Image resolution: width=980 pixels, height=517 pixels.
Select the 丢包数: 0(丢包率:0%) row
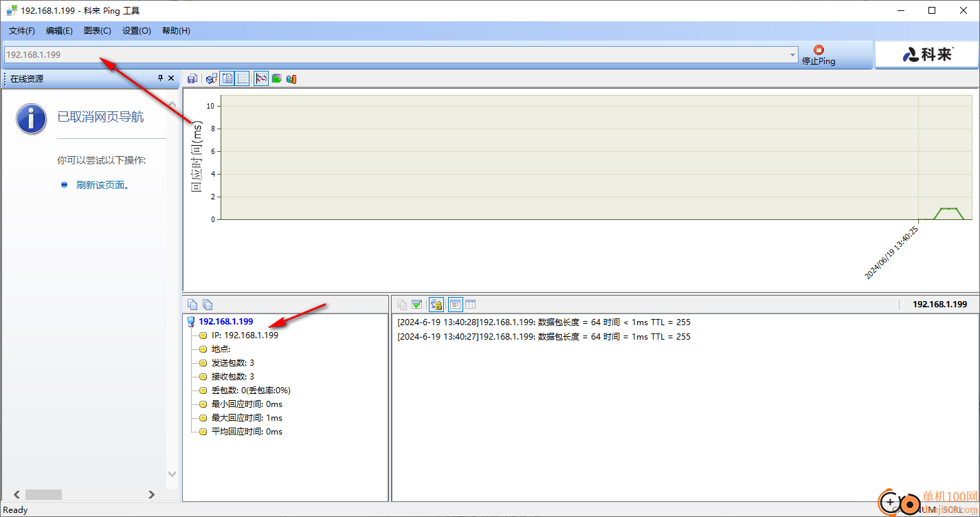(251, 390)
